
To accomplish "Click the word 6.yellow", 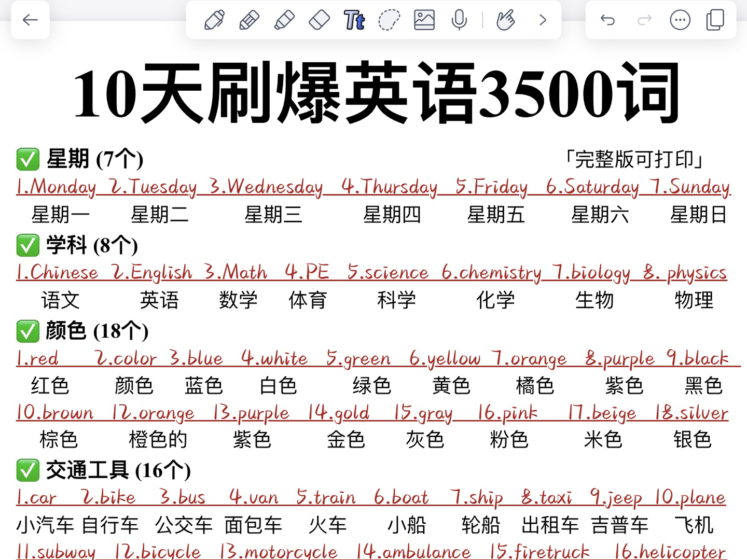I will (445, 359).
